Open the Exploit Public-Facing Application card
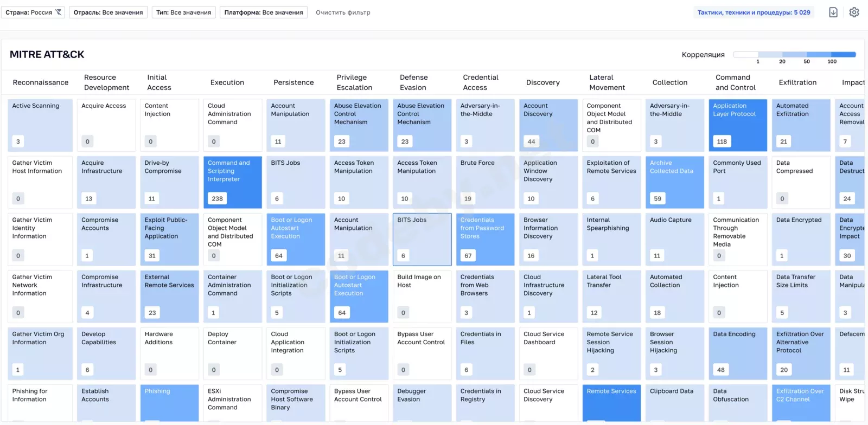This screenshot has width=868, height=425. (169, 240)
